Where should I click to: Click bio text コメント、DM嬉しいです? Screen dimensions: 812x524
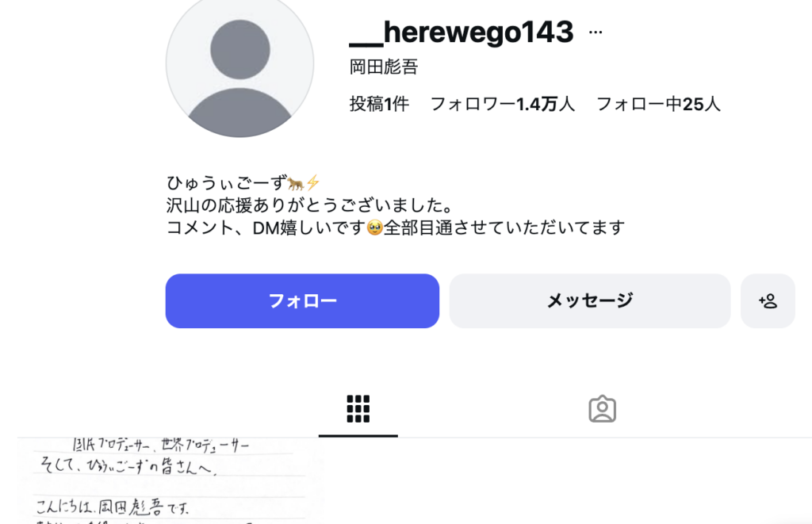(x=266, y=228)
